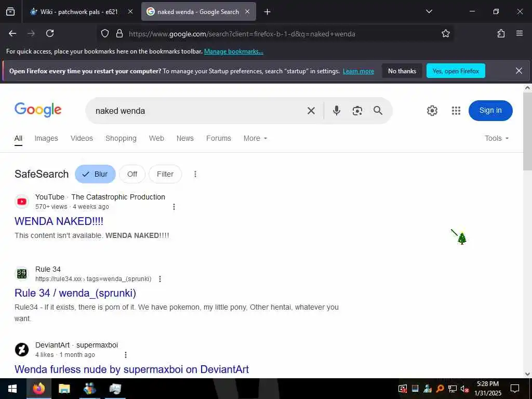Switch to the Shopping results tab
The width and height of the screenshot is (532, 399).
point(121,138)
